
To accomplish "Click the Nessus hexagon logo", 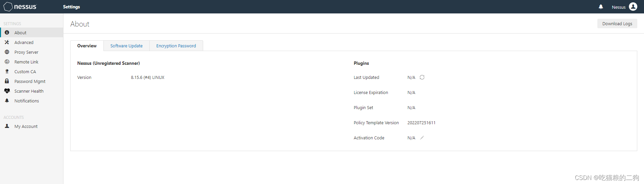I will tap(8, 7).
